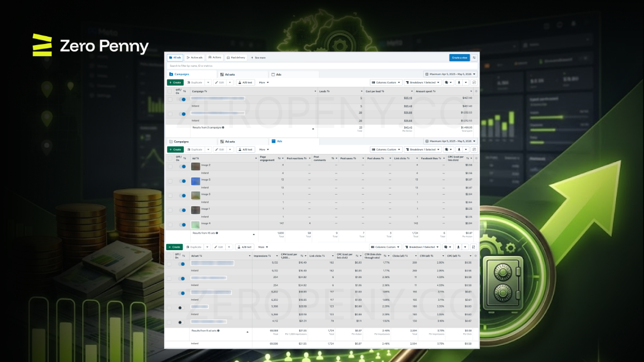Sort by the Cost per lead column
The width and height of the screenshot is (644, 362).
[383, 91]
